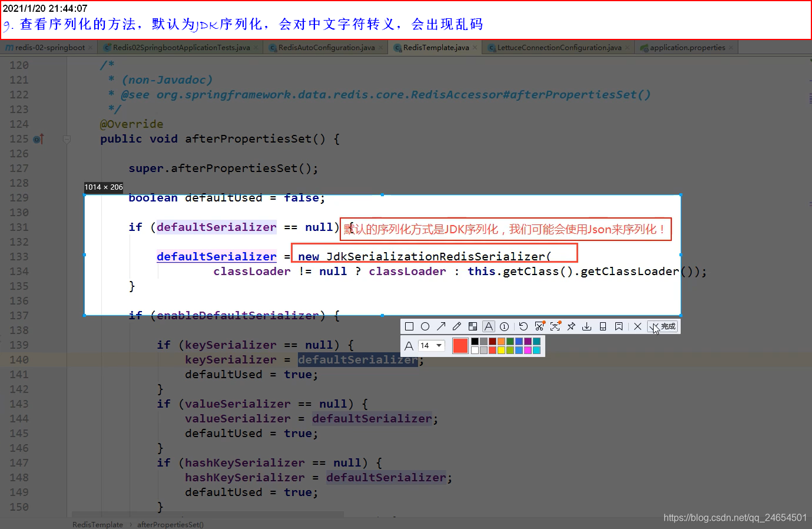Undo the last annotation
The image size is (812, 529).
(x=523, y=326)
